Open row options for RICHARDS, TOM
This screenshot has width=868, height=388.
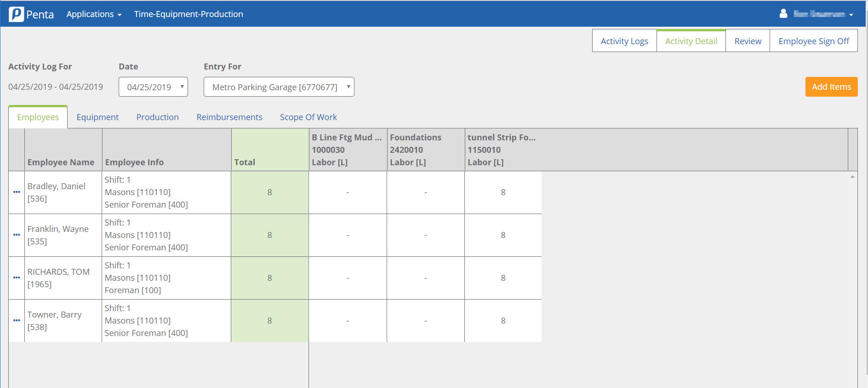pos(17,278)
